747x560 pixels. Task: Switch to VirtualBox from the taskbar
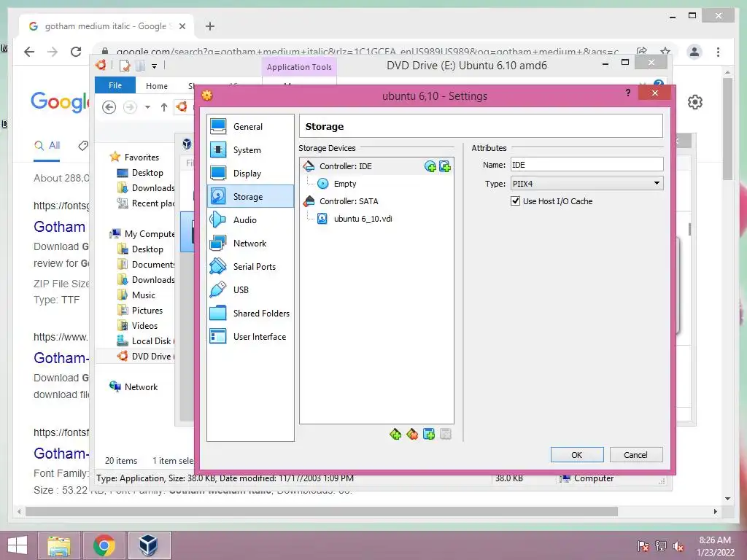click(x=149, y=545)
